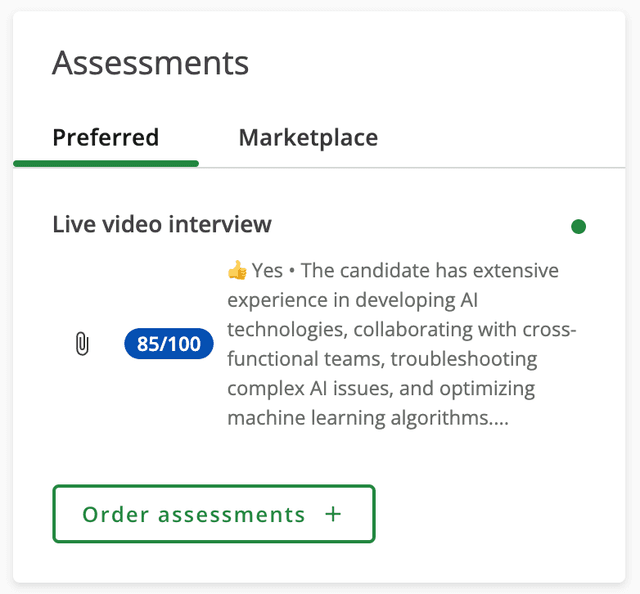The width and height of the screenshot is (640, 594).
Task: Click the paperclip attachment icon
Action: [82, 345]
